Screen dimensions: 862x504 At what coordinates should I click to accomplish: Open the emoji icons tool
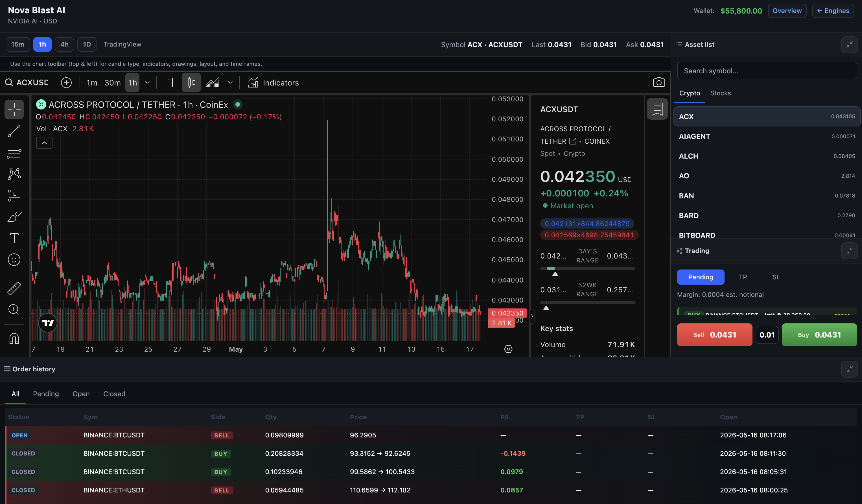[14, 260]
